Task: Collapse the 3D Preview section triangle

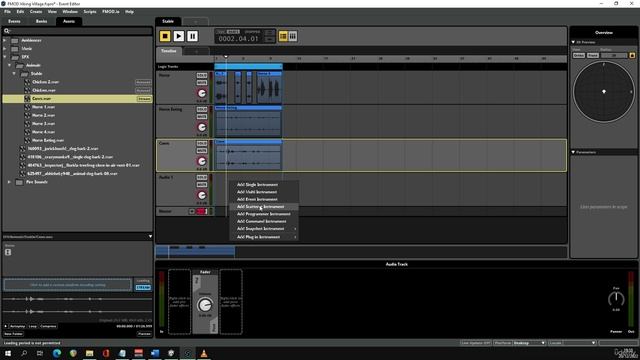Action: [573, 42]
